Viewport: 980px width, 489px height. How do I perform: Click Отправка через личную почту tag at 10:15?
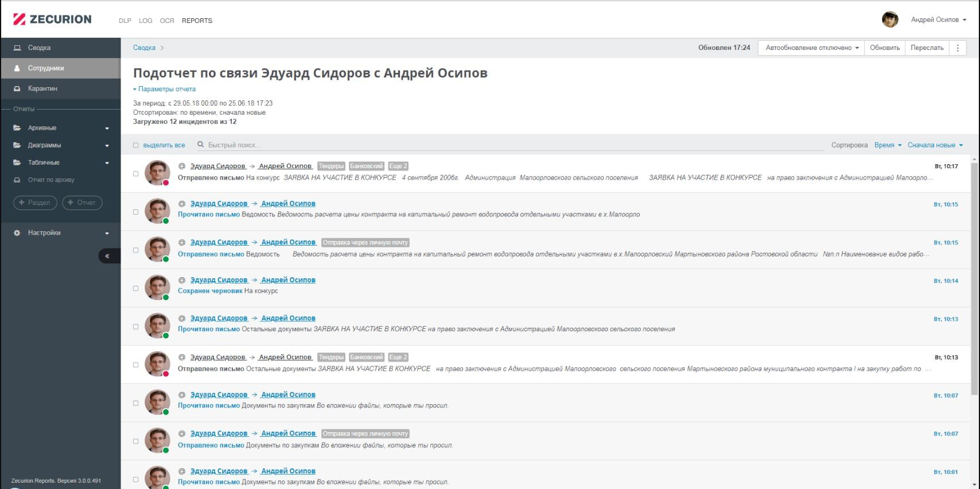[x=365, y=242]
